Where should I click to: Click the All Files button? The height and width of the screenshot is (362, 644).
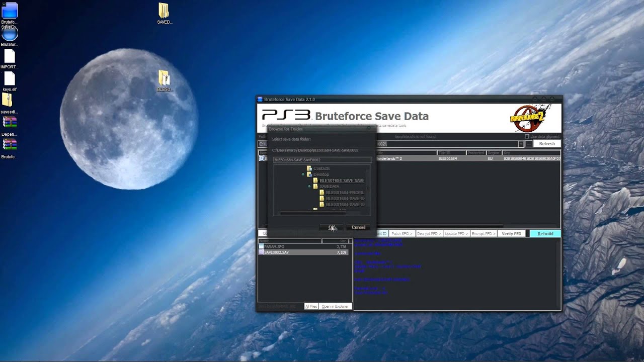311,306
